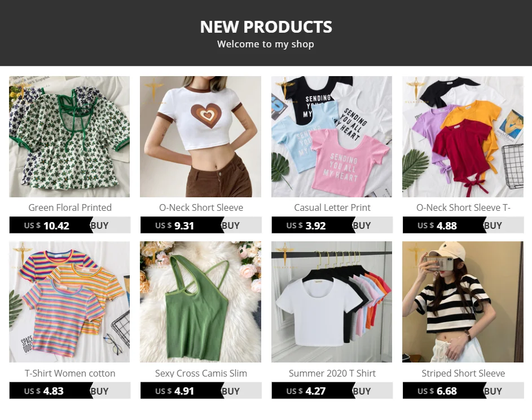
Task: Open the Sexy Cross Camis Slim title
Action: tap(201, 373)
